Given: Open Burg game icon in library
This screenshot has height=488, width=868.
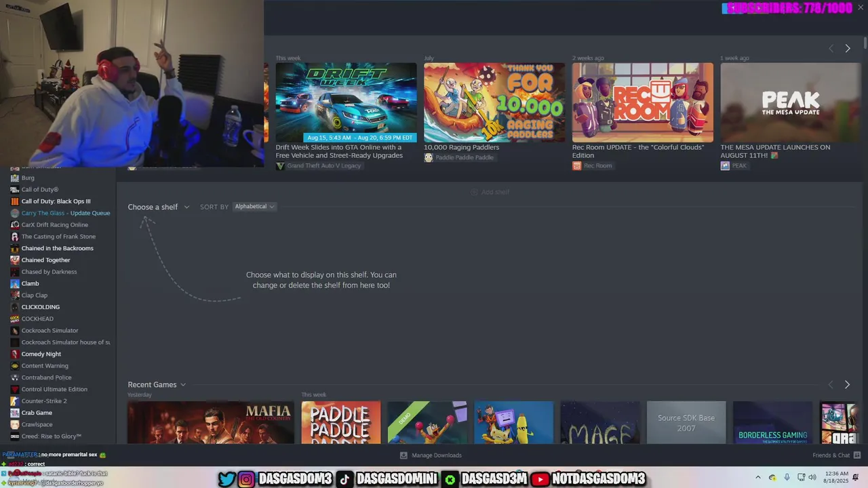Looking at the screenshot, I should point(15,178).
